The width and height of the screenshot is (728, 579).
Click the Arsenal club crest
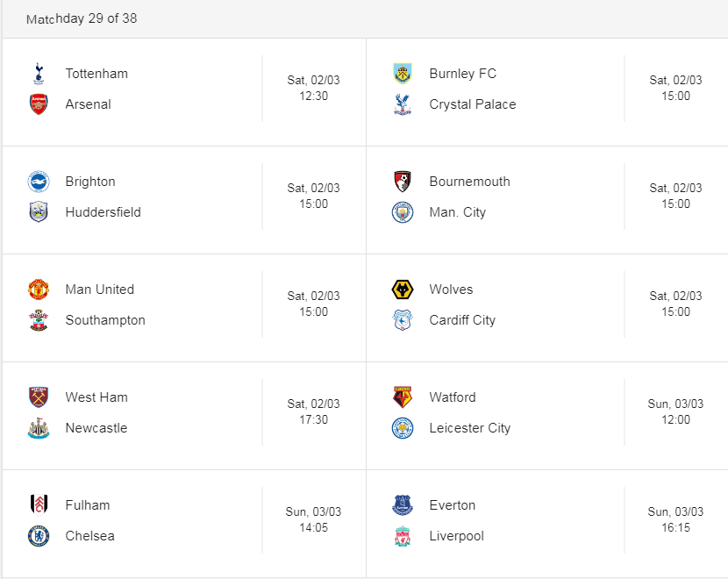click(x=39, y=104)
